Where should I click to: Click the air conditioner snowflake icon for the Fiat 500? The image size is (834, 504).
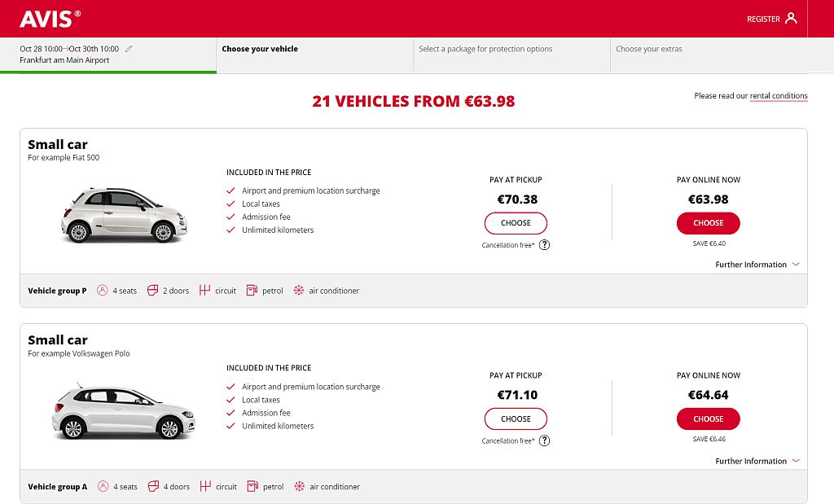[300, 290]
